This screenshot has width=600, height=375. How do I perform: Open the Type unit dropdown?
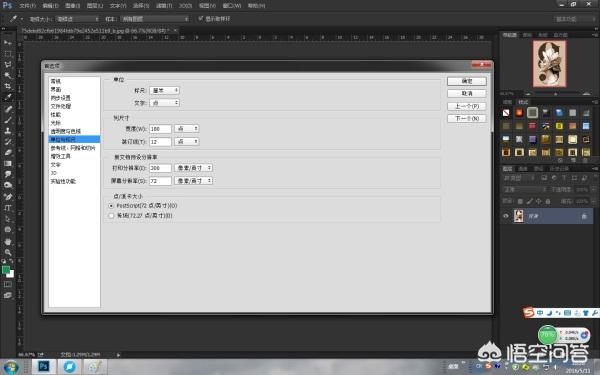pyautogui.click(x=165, y=103)
